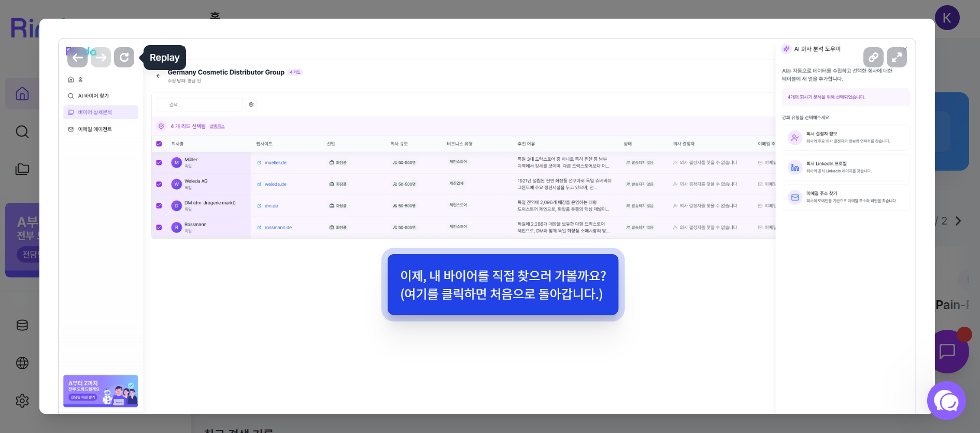Click the 웹사이트 column header
Viewport: 980px width, 433px height.
click(264, 144)
